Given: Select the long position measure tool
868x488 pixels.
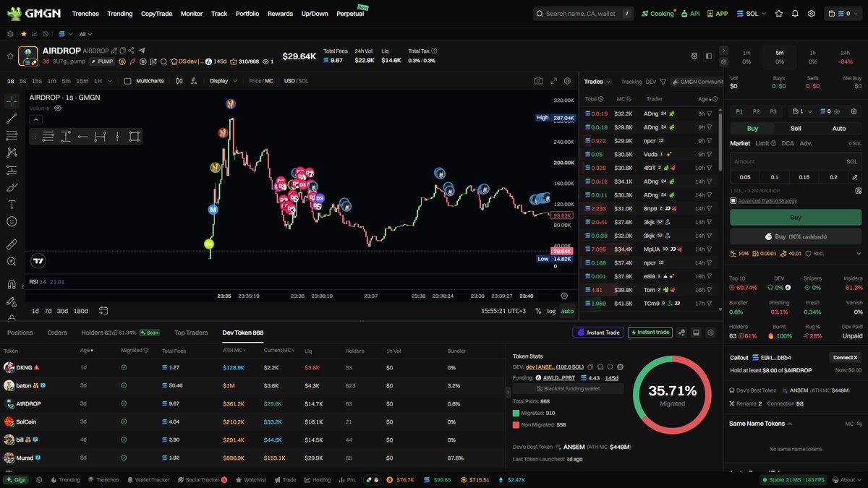Looking at the screenshot, I should [x=12, y=171].
